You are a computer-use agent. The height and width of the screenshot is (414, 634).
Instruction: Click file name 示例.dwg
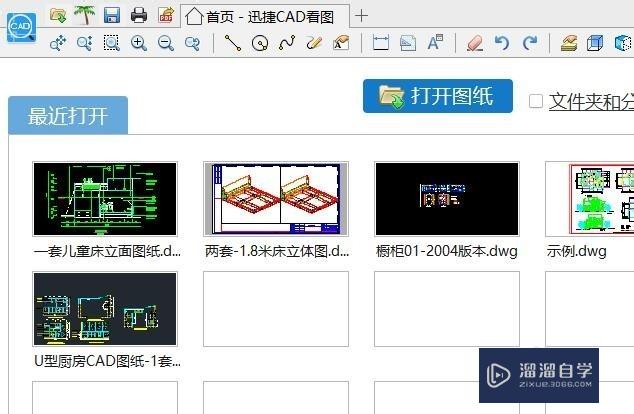coord(577,251)
